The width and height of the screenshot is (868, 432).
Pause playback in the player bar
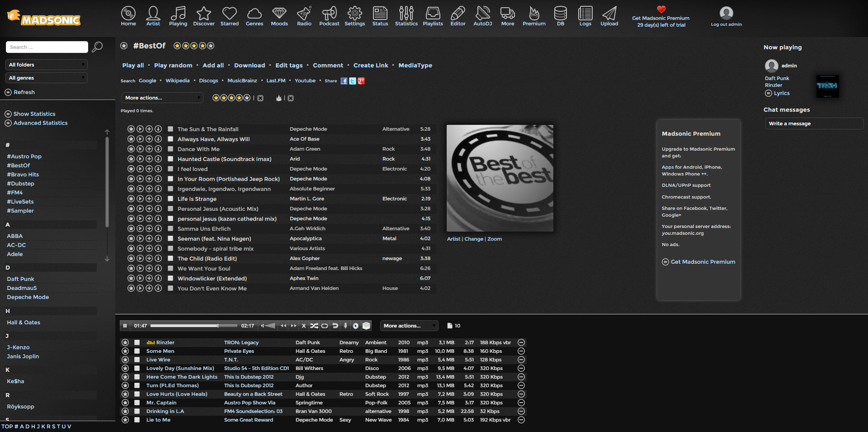coord(125,326)
